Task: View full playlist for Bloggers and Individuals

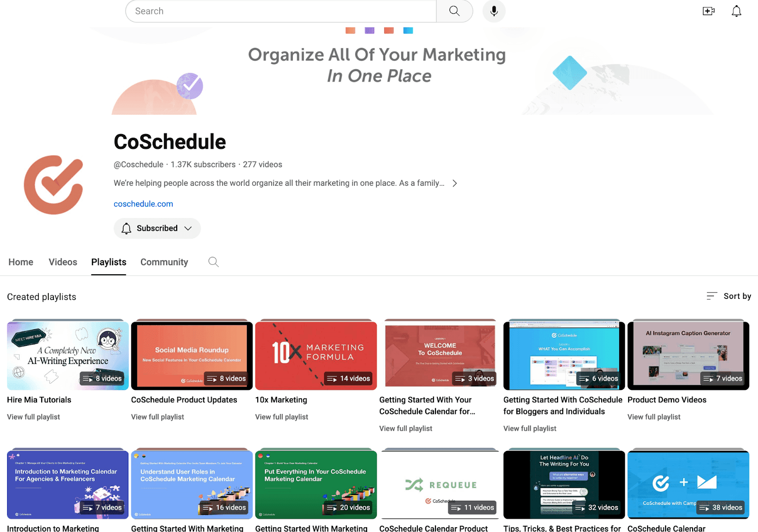Action: click(530, 428)
